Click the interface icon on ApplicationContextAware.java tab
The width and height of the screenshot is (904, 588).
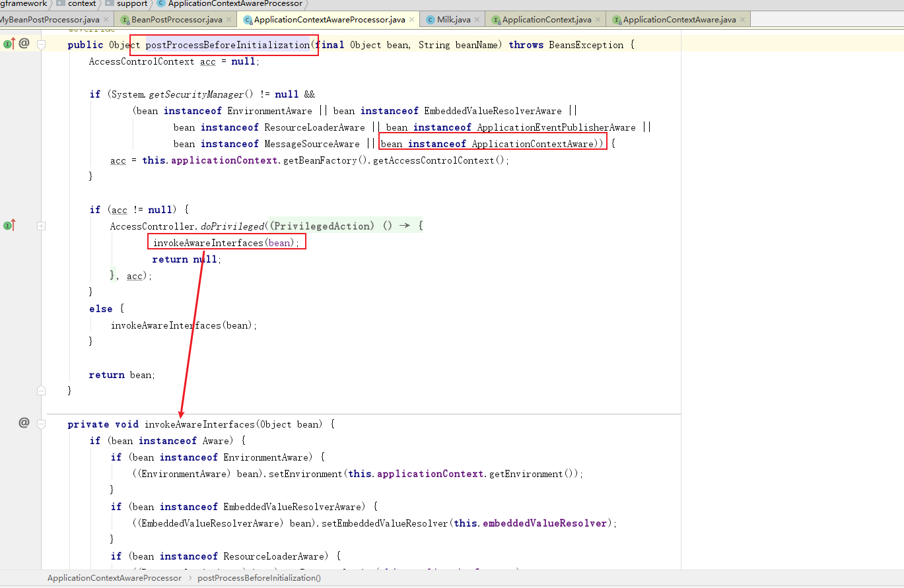point(617,20)
